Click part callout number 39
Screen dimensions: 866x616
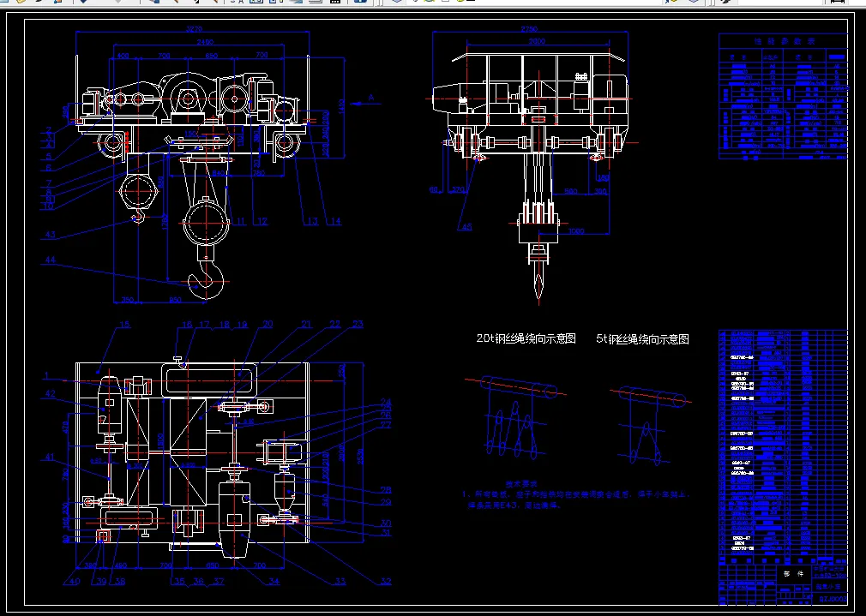(100, 581)
